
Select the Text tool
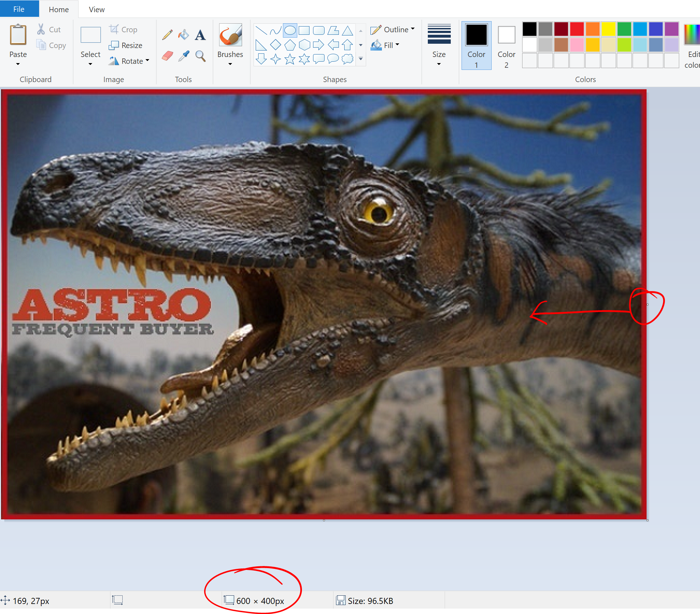pyautogui.click(x=200, y=35)
